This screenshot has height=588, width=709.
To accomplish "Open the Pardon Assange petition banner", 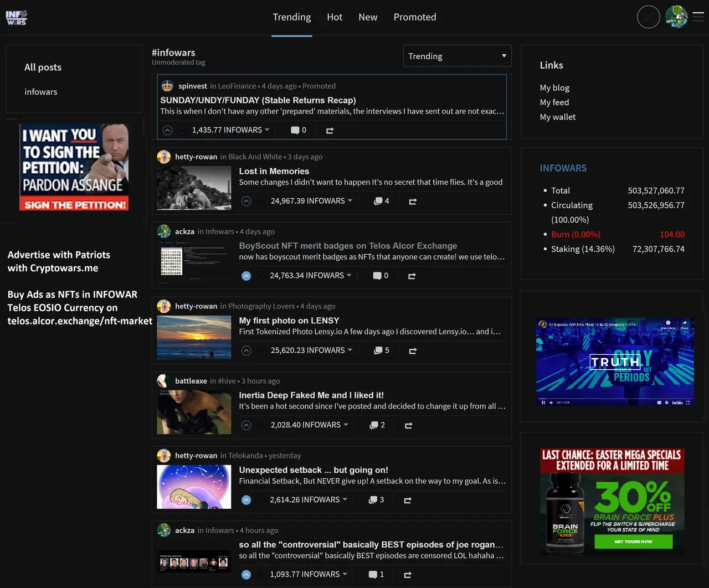I will (74, 167).
